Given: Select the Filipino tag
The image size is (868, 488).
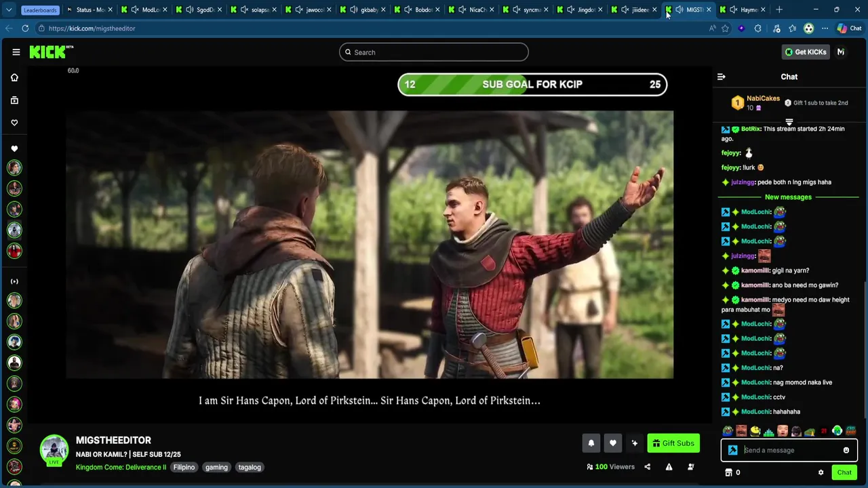Looking at the screenshot, I should pyautogui.click(x=184, y=467).
